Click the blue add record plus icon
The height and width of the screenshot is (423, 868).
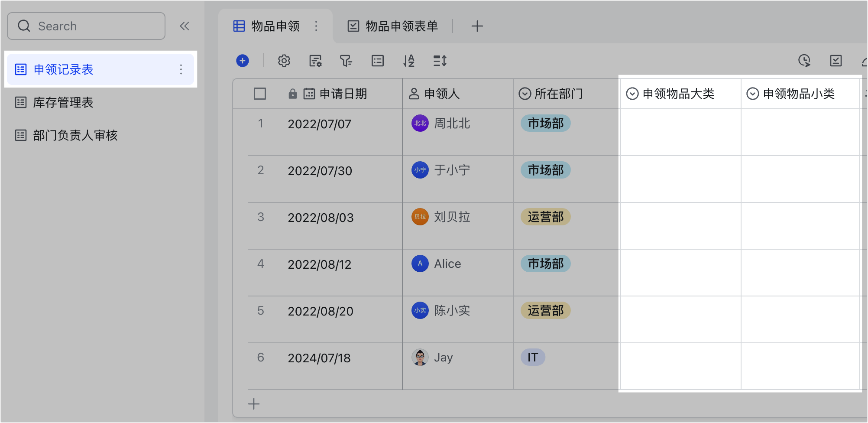(243, 61)
